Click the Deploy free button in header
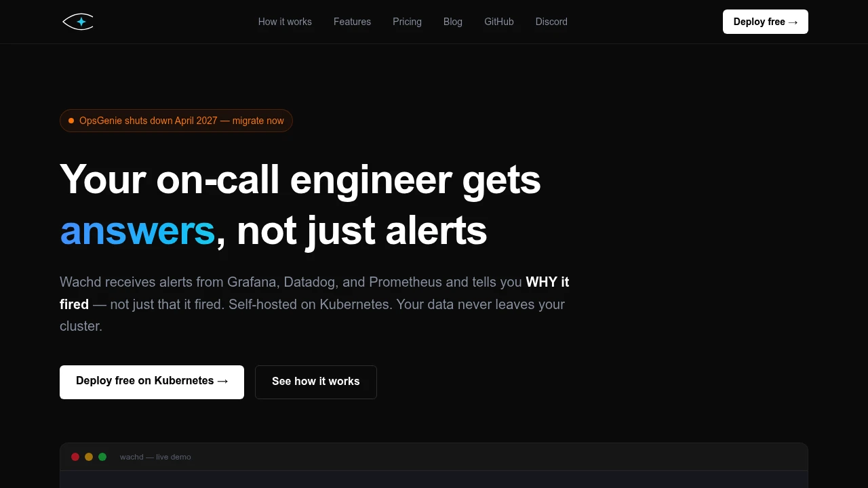 click(x=766, y=22)
